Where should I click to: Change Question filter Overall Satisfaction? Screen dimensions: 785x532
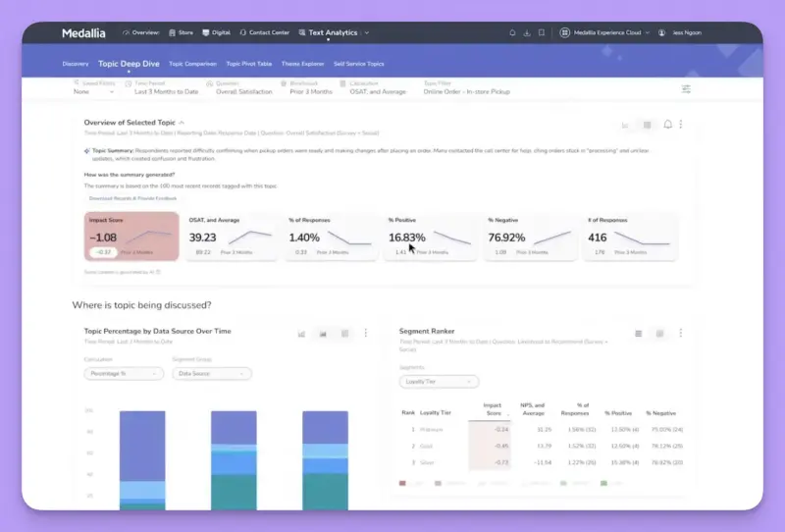pos(243,92)
